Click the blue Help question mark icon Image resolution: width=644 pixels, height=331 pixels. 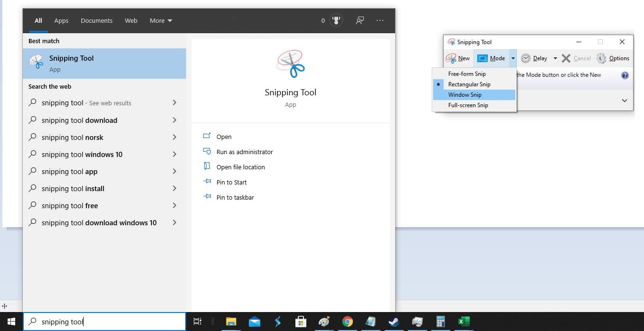pyautogui.click(x=625, y=74)
